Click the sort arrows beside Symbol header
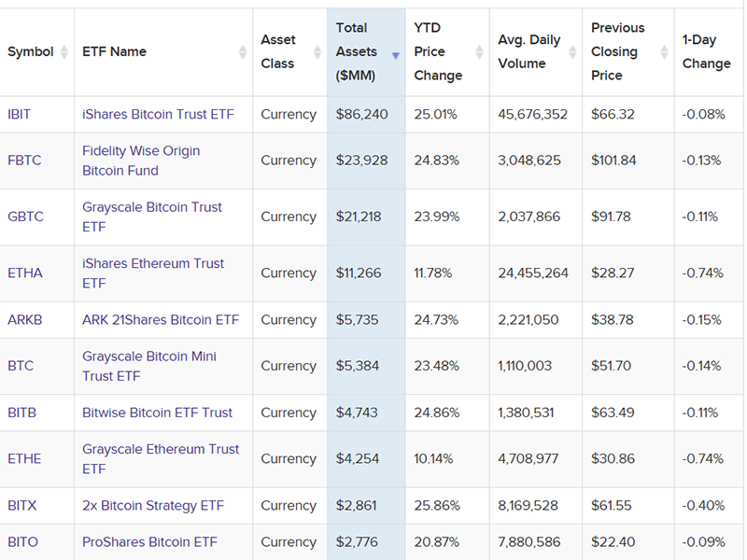The image size is (747, 560). point(64,52)
